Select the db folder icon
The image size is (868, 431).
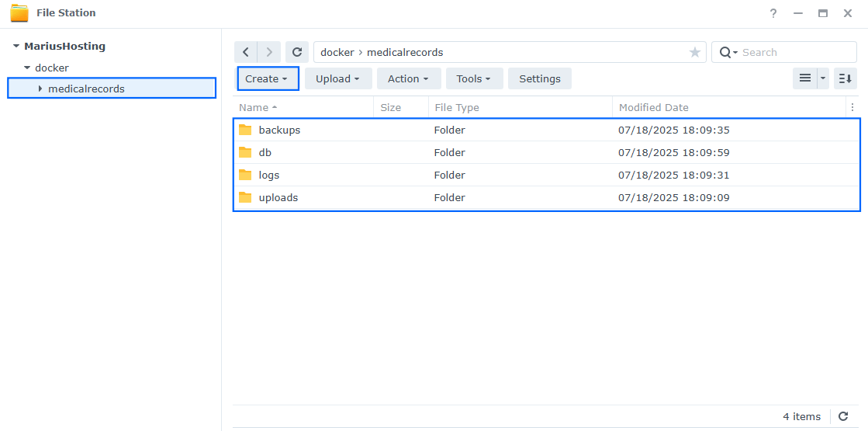[245, 152]
